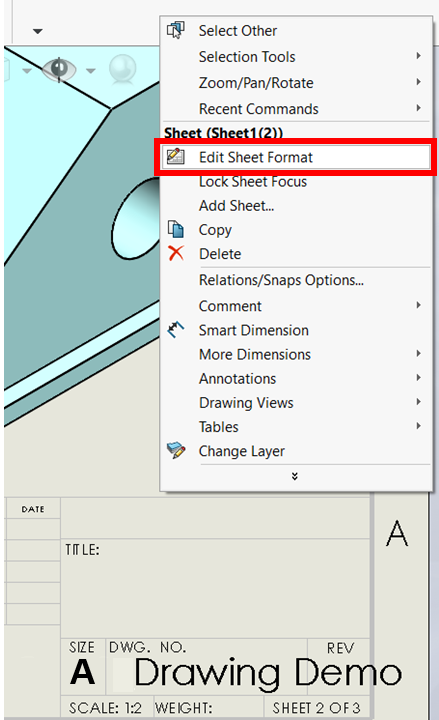Open the Comment menu entry

click(296, 306)
